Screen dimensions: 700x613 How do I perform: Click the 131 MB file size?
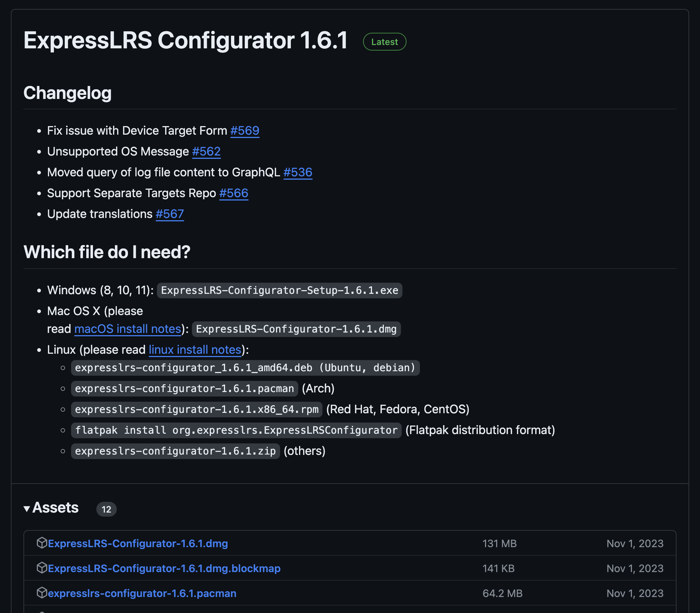pos(500,543)
